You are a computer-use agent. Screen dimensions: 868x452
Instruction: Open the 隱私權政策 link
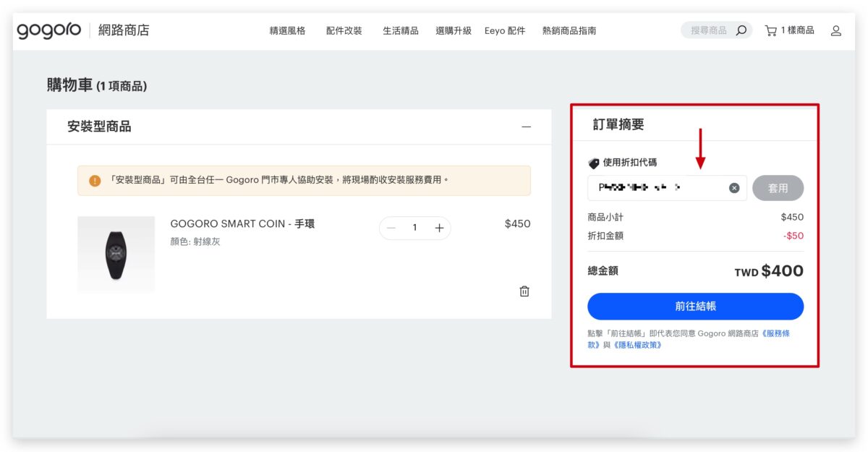click(x=637, y=345)
